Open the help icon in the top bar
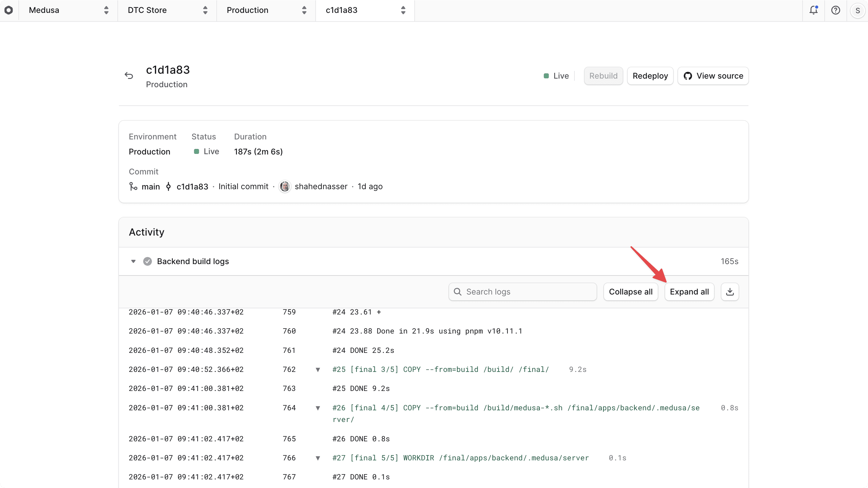Screen dimensions: 868x488 [x=836, y=10]
